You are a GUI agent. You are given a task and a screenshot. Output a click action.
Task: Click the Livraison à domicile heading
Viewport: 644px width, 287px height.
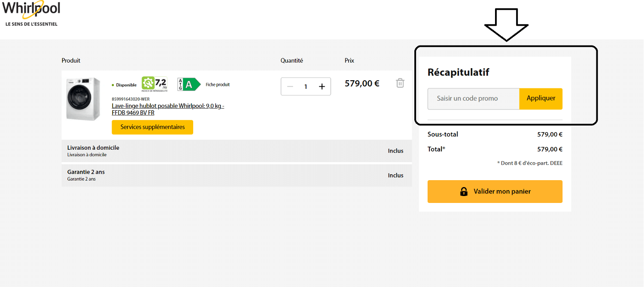click(x=93, y=148)
